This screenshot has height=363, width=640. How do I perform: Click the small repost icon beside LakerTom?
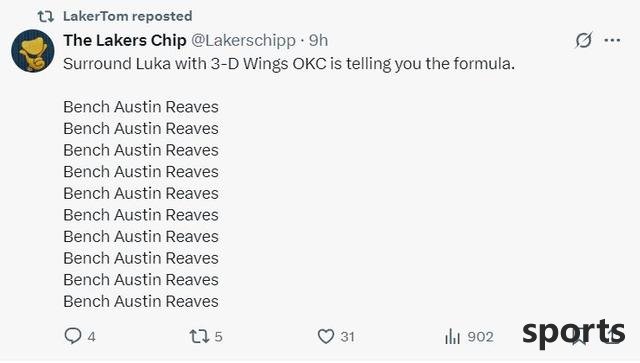(46, 16)
